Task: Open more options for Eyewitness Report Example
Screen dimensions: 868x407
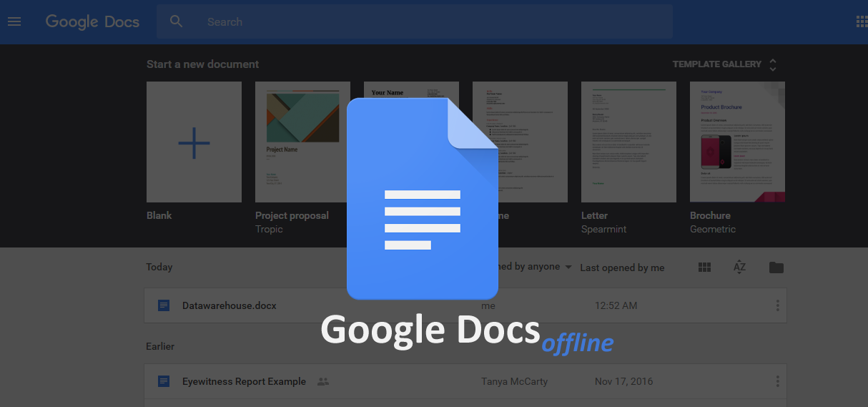Action: click(x=777, y=381)
